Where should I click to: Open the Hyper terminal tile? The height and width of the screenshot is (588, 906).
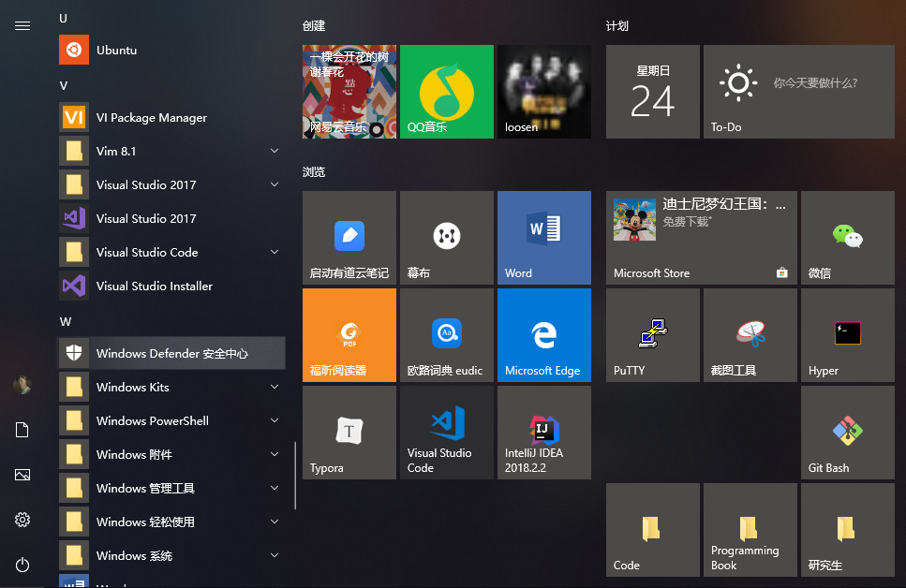click(x=847, y=334)
